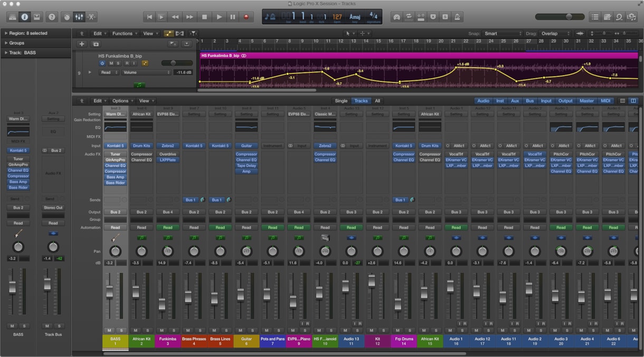Toggle waveform zoom icon
This screenshot has height=357, width=644.
580,33
